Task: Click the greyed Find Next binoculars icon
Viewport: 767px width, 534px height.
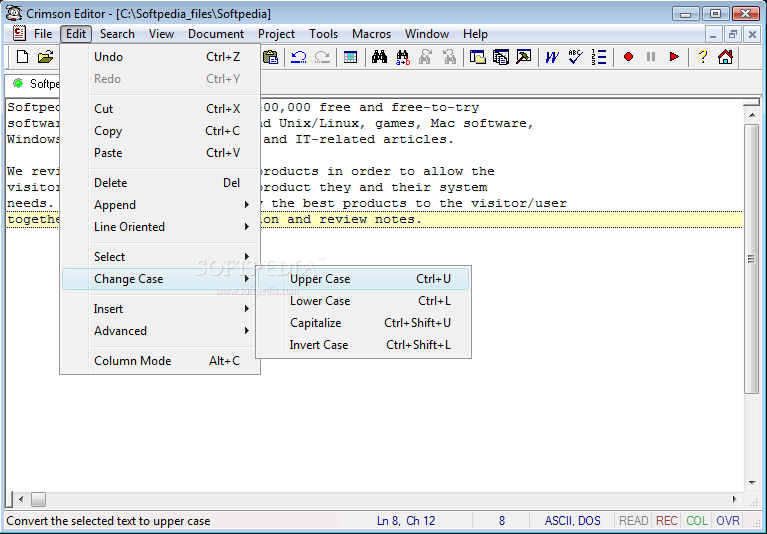Action: coord(426,57)
